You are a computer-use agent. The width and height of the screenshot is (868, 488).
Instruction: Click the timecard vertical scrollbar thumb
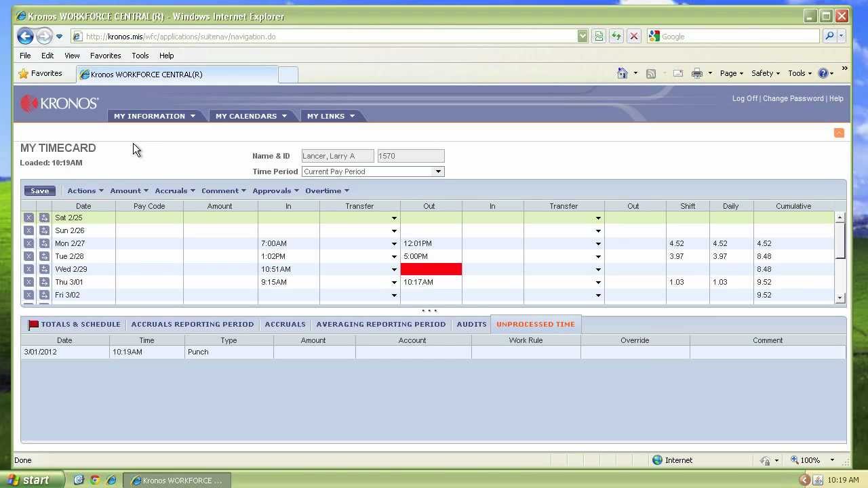coord(840,241)
